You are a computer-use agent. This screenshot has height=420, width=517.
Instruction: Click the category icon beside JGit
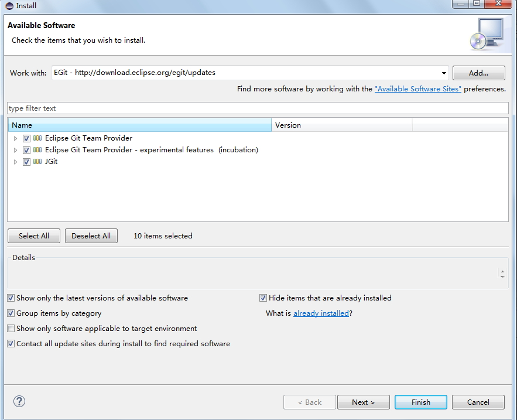click(37, 162)
